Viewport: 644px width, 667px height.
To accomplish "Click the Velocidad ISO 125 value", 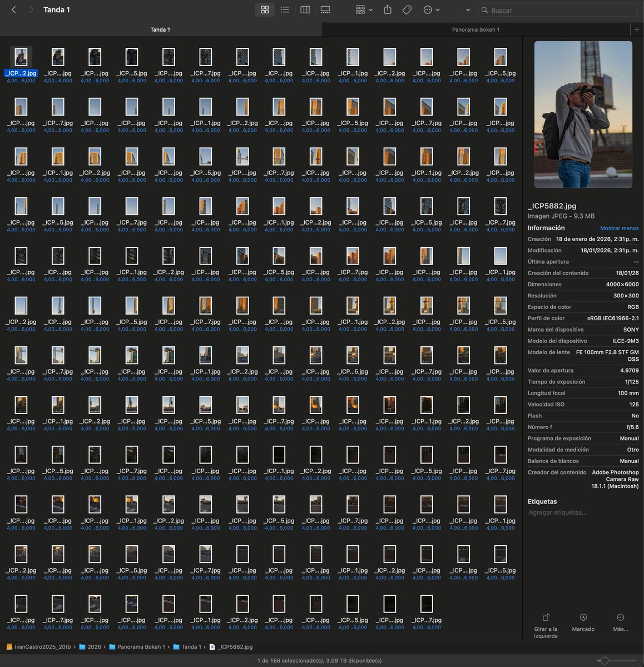I will (634, 405).
